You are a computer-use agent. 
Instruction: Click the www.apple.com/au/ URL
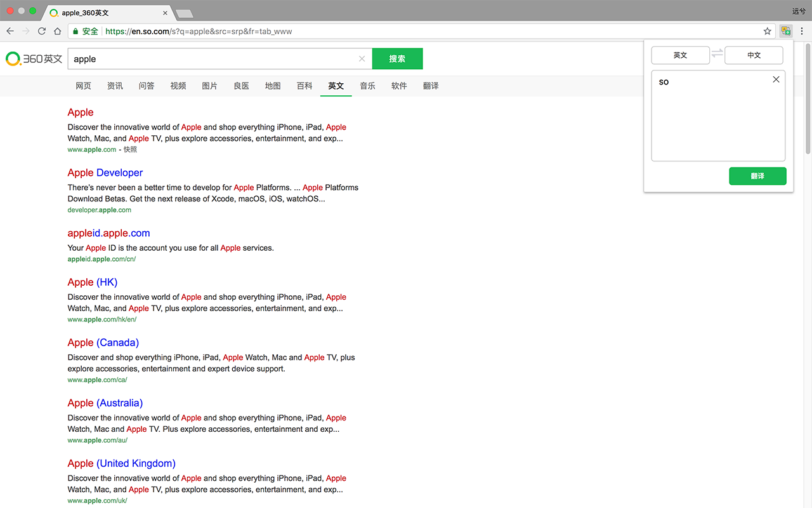(x=98, y=440)
